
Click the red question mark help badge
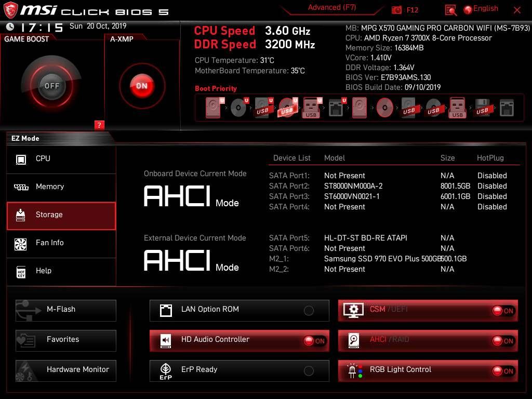point(99,125)
